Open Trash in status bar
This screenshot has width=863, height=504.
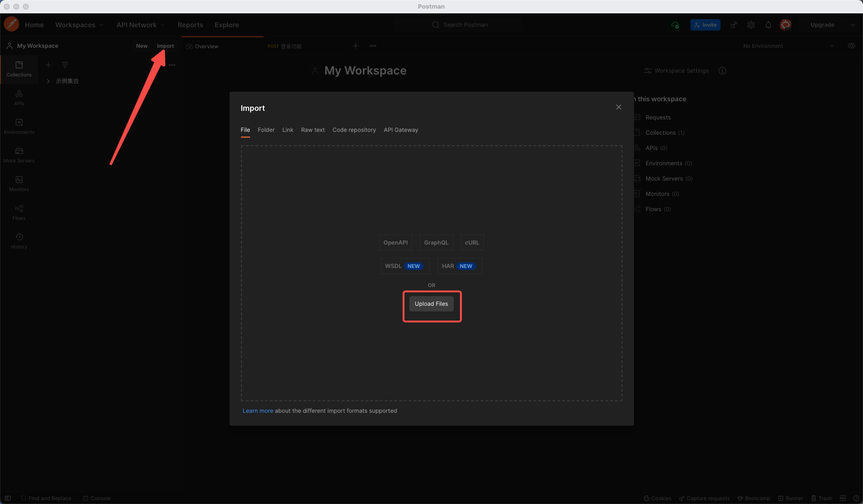[x=821, y=498]
